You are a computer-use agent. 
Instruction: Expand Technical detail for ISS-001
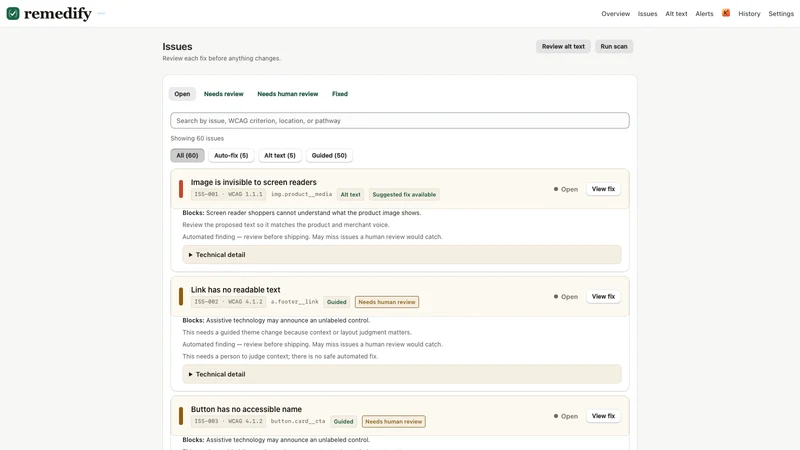pos(402,255)
